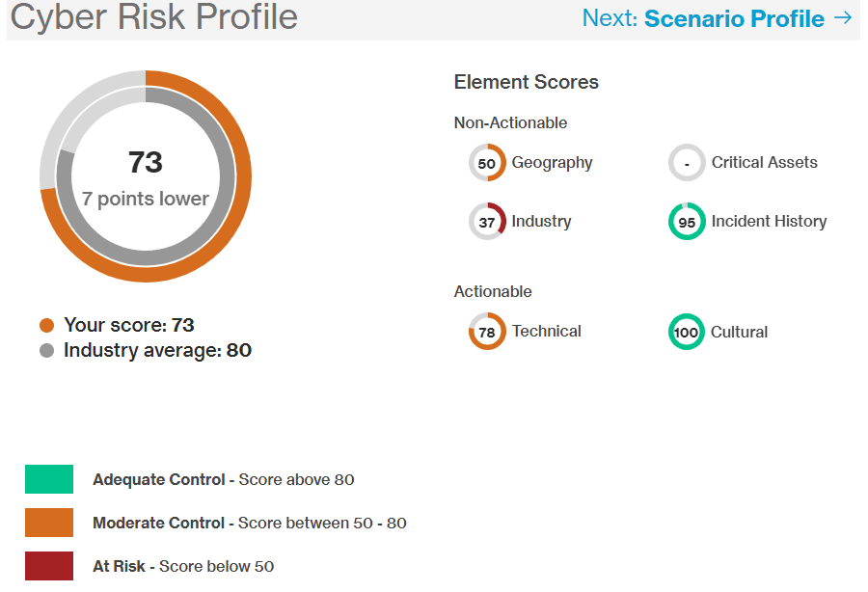
Task: Click the Cultural score badge showing 100
Action: tap(687, 332)
